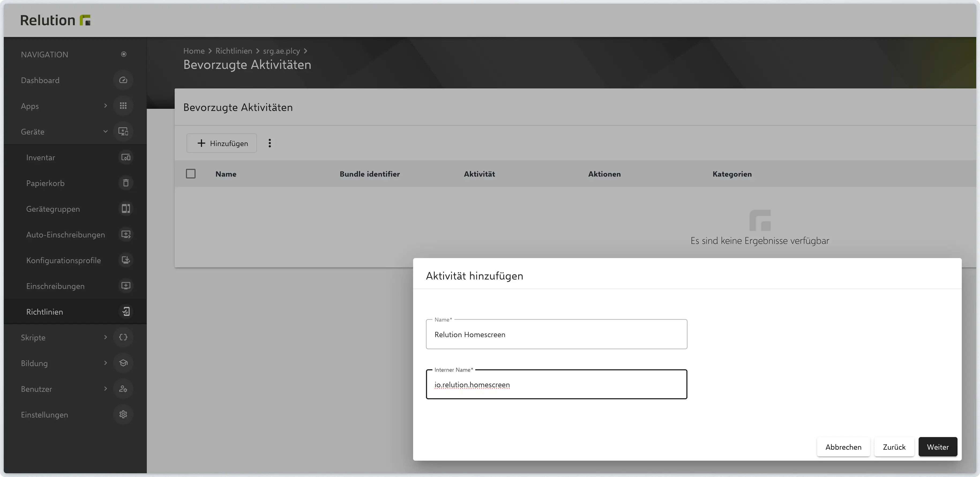980x477 pixels.
Task: Open Richtlinien in the sidebar
Action: [x=45, y=312]
